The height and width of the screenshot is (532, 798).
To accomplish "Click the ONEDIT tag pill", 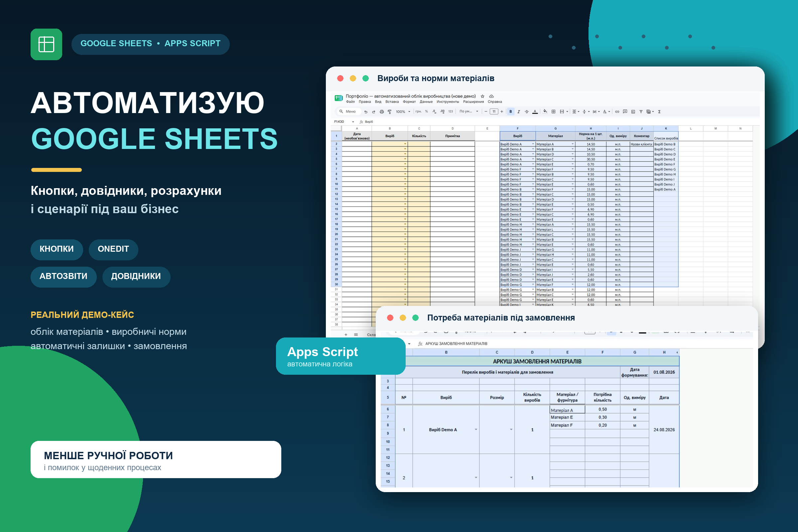I will click(x=113, y=249).
